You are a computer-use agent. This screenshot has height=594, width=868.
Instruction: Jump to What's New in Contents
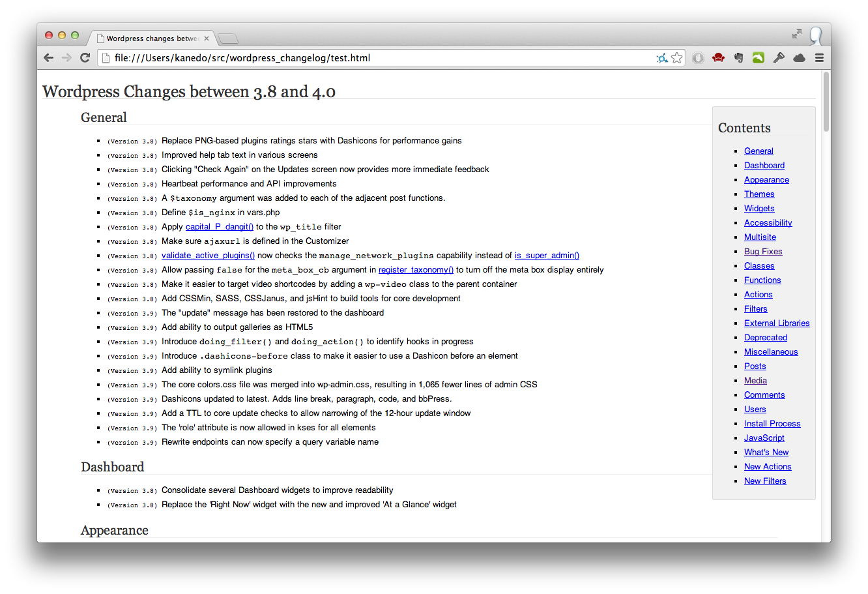(x=766, y=452)
